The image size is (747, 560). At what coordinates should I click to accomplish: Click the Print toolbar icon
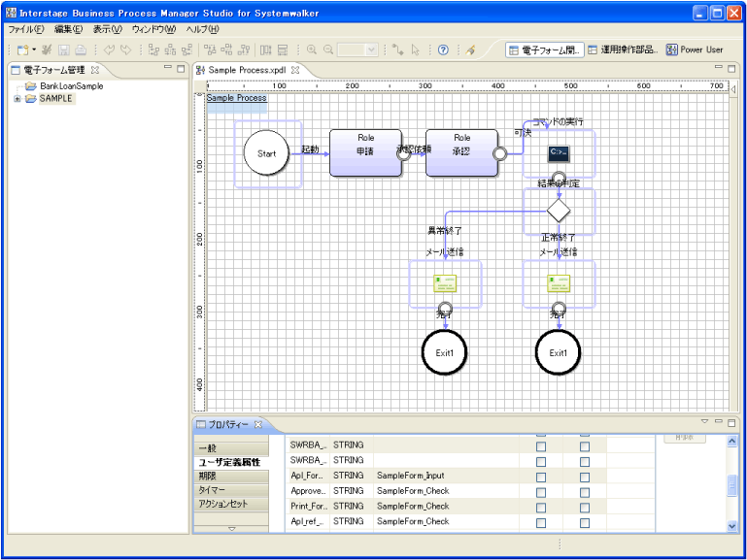point(81,49)
